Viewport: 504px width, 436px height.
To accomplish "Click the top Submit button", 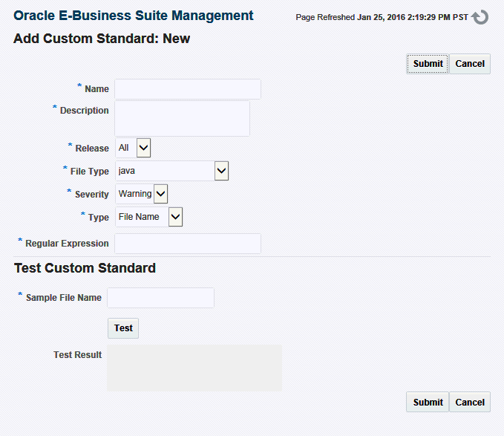I will coord(428,64).
